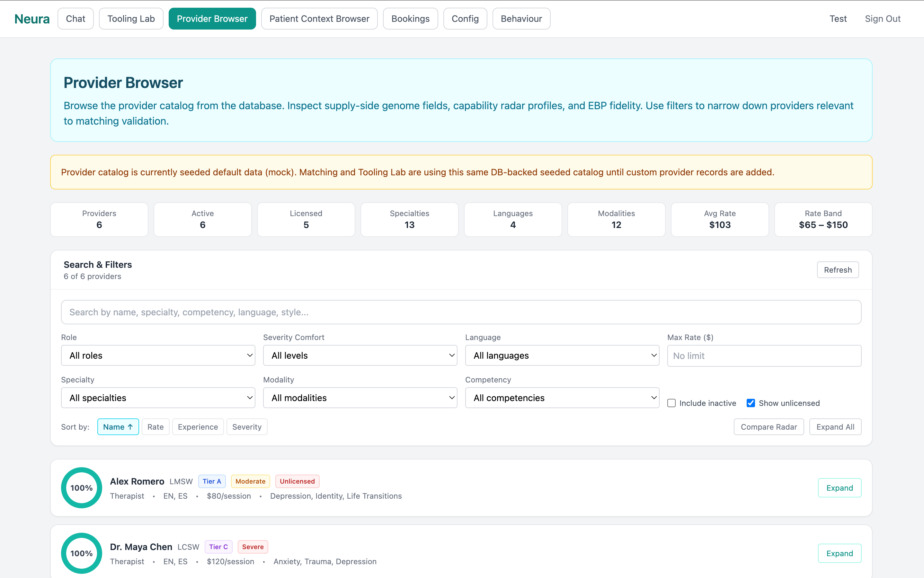Expand Alex Romero's provider card
The image size is (924, 578).
click(x=840, y=488)
